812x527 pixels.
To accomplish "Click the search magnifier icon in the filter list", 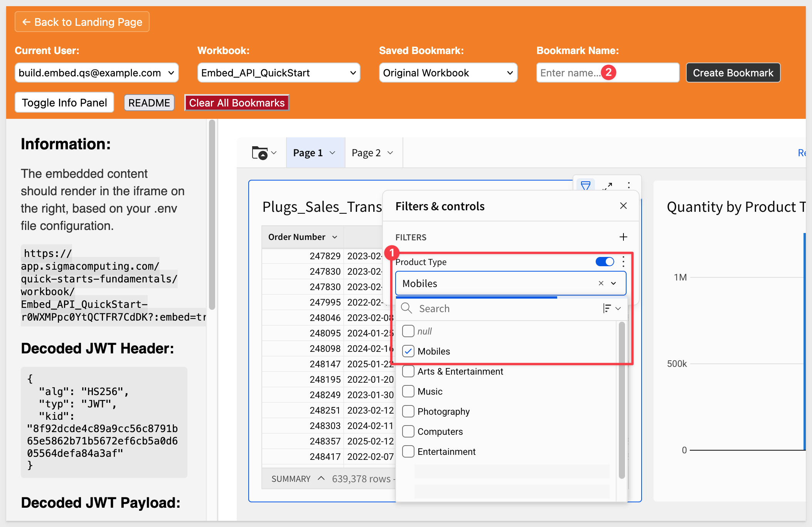I will pos(407,308).
